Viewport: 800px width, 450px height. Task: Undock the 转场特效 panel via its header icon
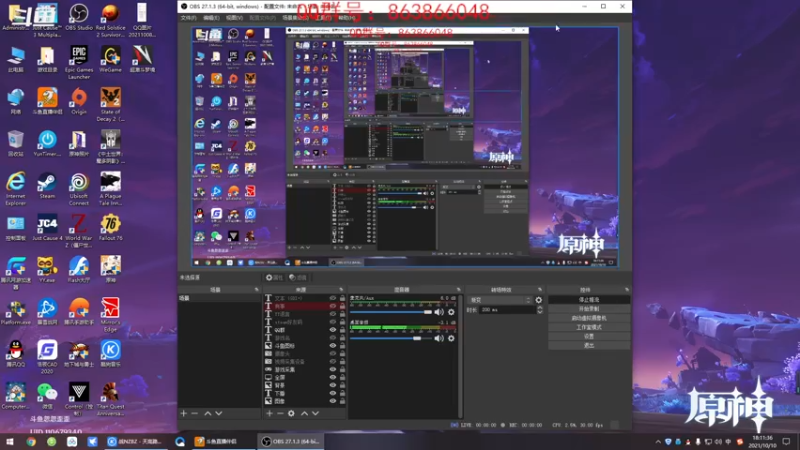(540, 290)
